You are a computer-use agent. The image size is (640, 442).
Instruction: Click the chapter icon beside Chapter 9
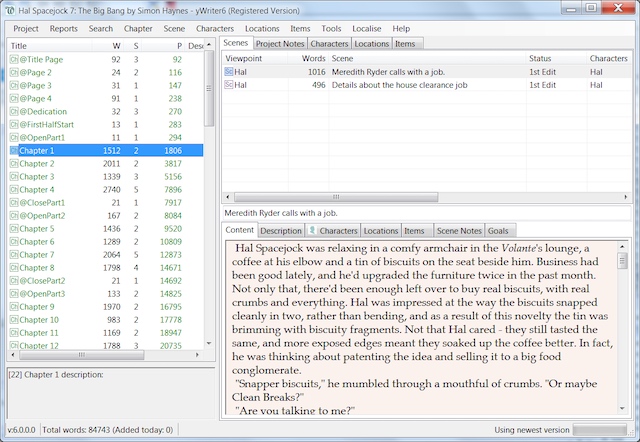(x=14, y=307)
